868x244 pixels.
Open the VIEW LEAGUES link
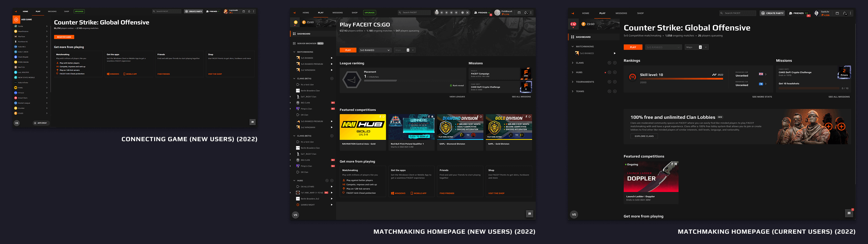pos(457,97)
